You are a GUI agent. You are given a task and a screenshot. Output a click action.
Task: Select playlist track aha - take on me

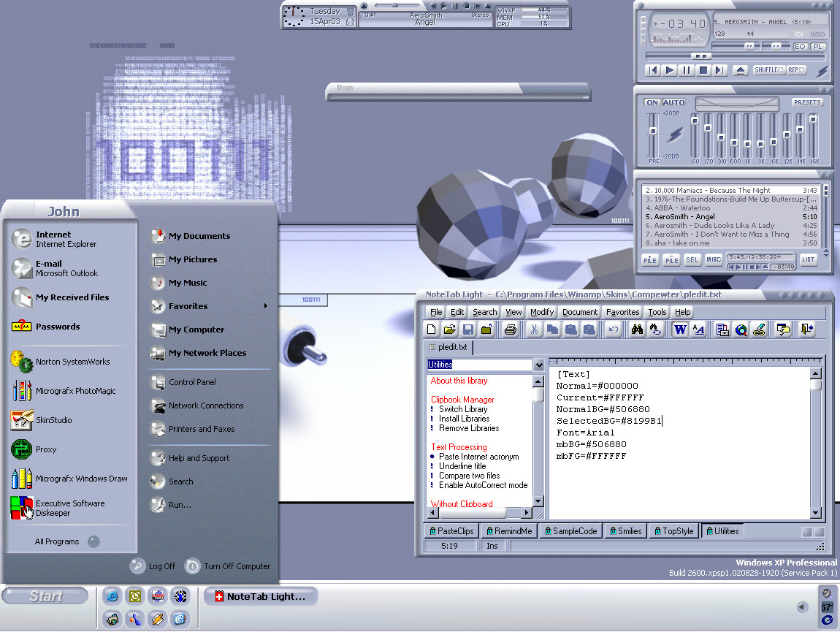click(x=730, y=243)
